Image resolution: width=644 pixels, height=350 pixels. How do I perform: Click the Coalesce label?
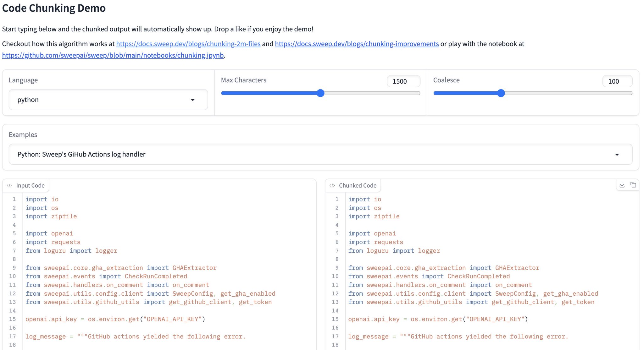[x=447, y=80]
